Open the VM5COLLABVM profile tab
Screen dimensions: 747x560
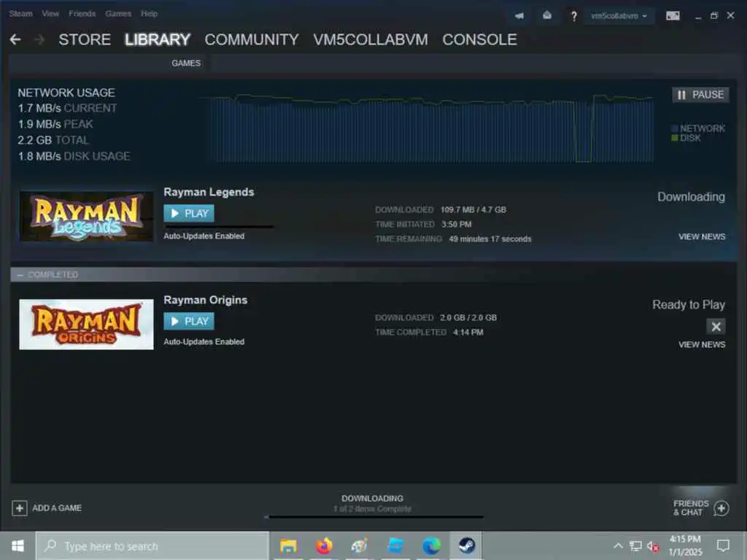pos(371,39)
